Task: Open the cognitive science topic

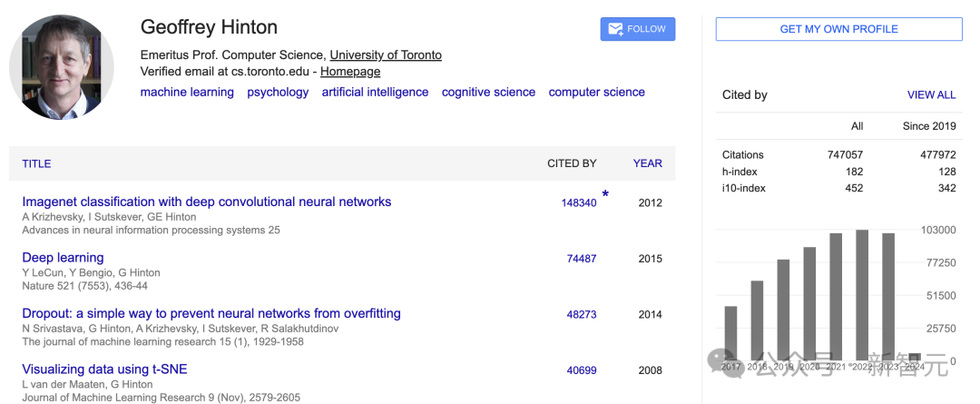Action: [488, 92]
